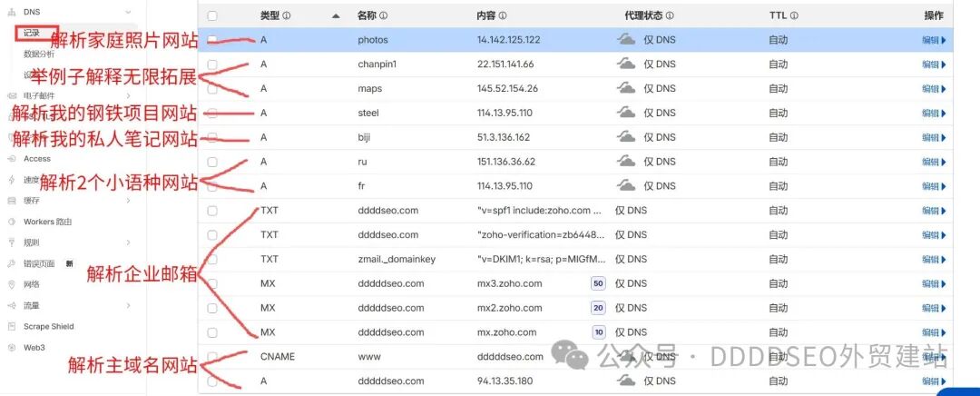Open the 记录 item under DNS

click(x=33, y=34)
